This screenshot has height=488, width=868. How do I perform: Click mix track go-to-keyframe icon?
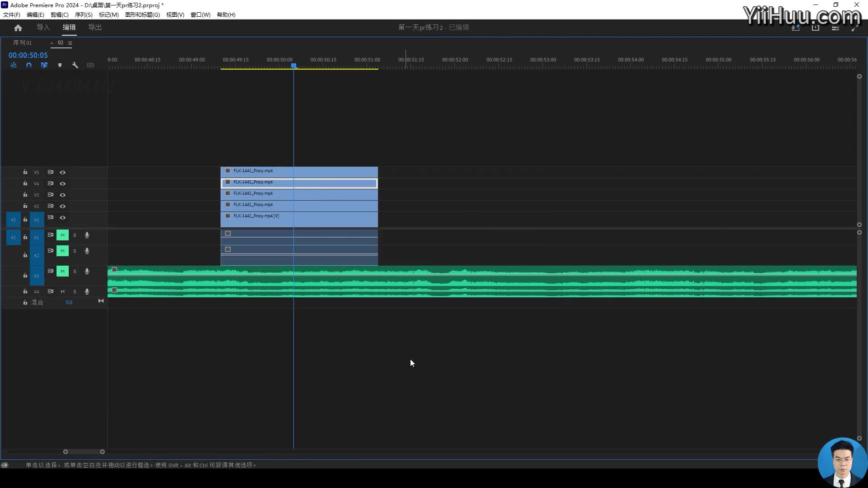(x=101, y=301)
